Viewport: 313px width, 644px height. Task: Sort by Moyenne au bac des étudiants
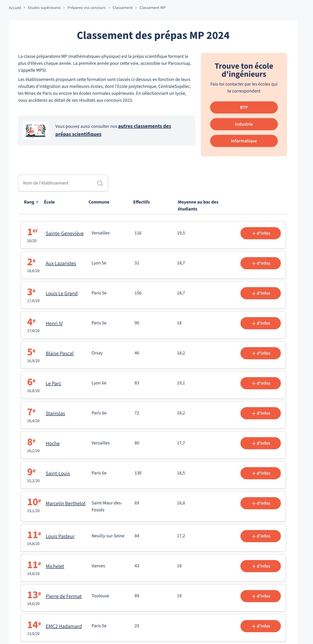pyautogui.click(x=198, y=206)
